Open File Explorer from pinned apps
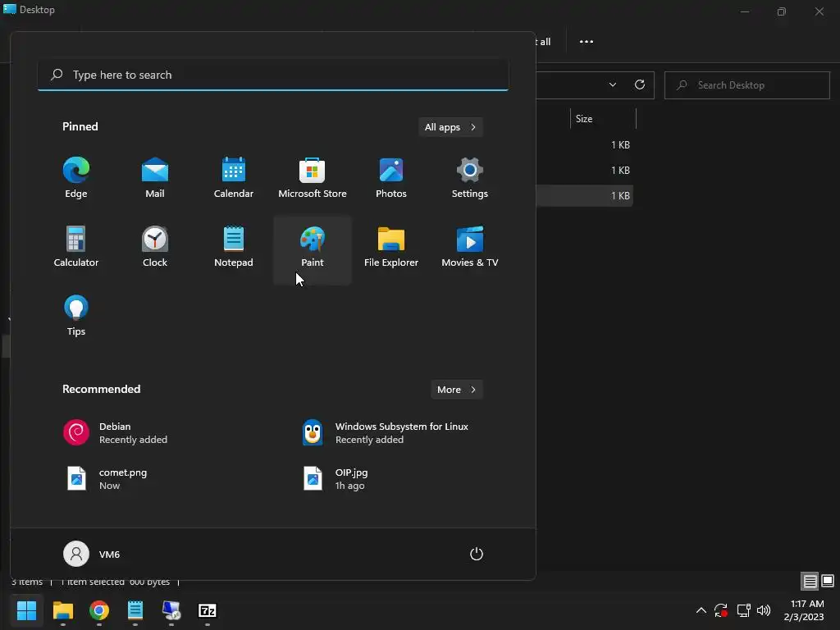Screen dimensions: 840x630 click(391, 246)
